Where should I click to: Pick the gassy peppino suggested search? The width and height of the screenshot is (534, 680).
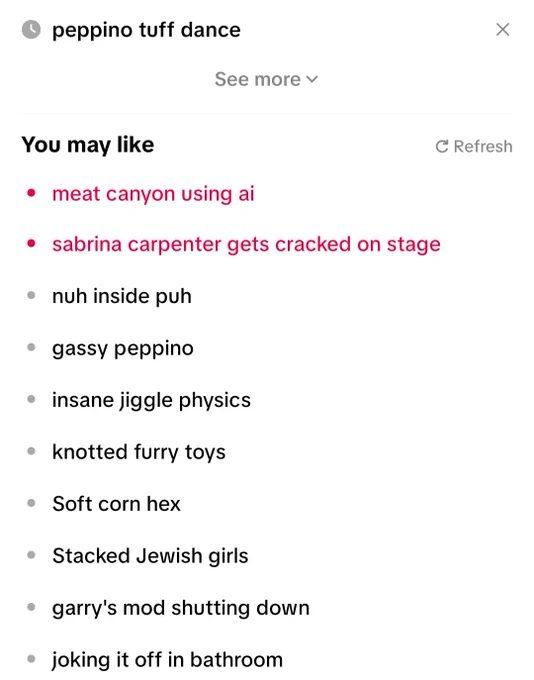pyautogui.click(x=123, y=348)
